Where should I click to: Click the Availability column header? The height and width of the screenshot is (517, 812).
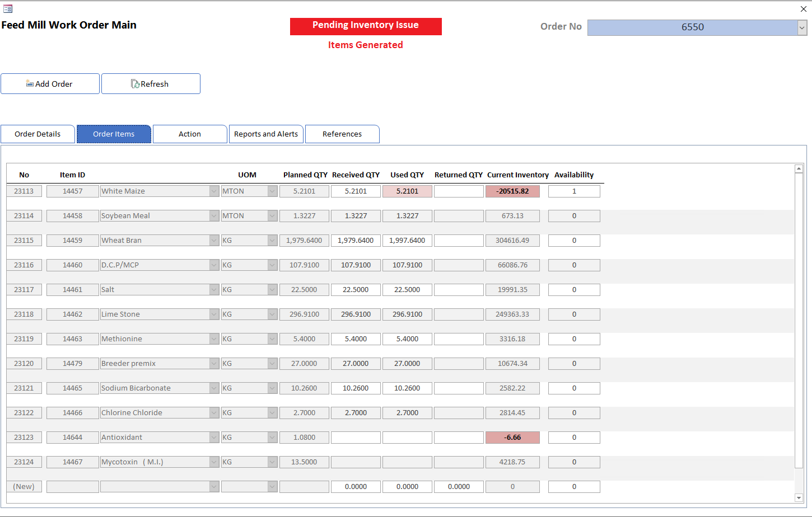click(x=574, y=175)
